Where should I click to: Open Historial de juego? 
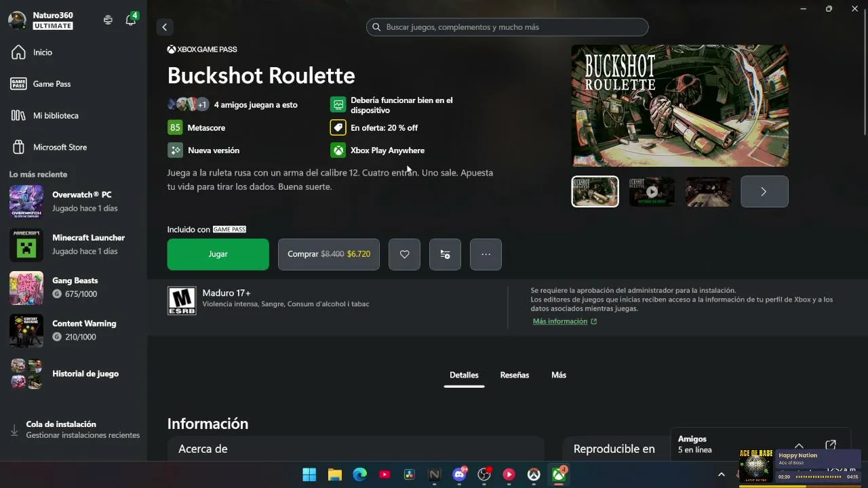(73, 373)
